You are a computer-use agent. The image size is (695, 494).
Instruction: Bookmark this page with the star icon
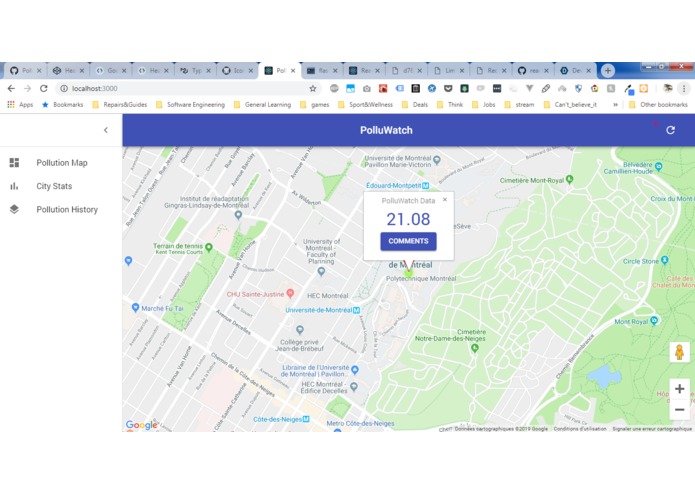(x=312, y=88)
